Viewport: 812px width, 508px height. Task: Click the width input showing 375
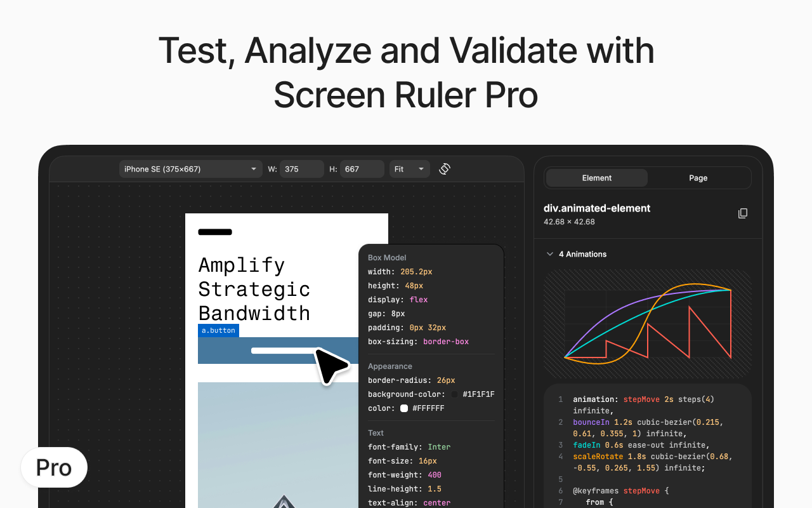pos(302,169)
